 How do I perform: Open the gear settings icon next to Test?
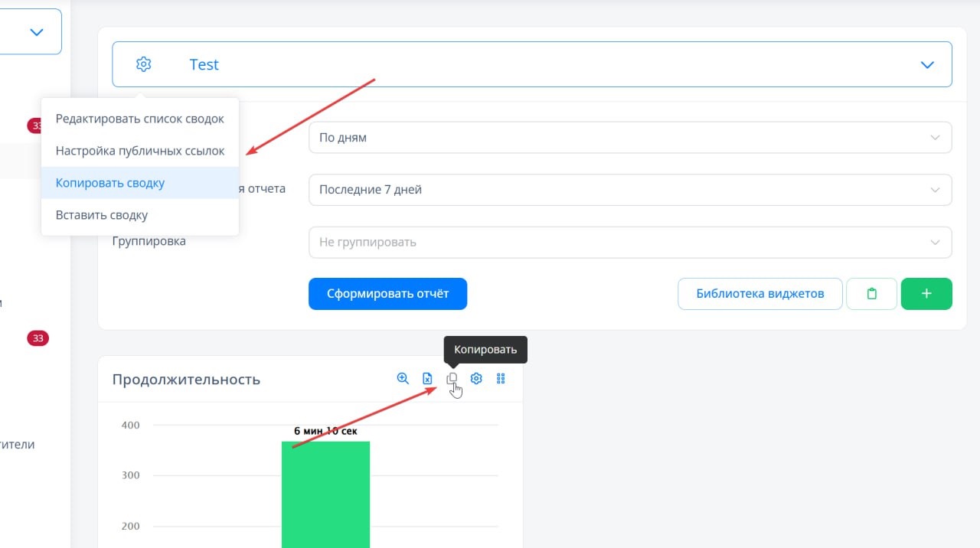143,64
